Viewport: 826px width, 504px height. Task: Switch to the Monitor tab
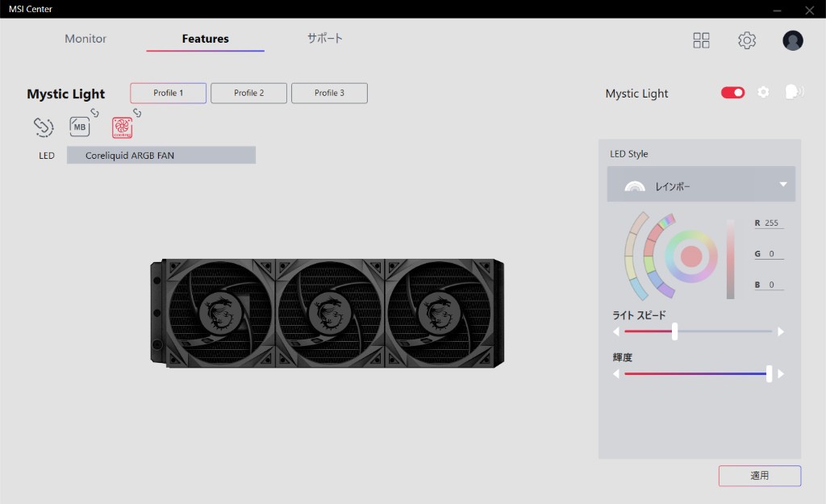(x=86, y=39)
